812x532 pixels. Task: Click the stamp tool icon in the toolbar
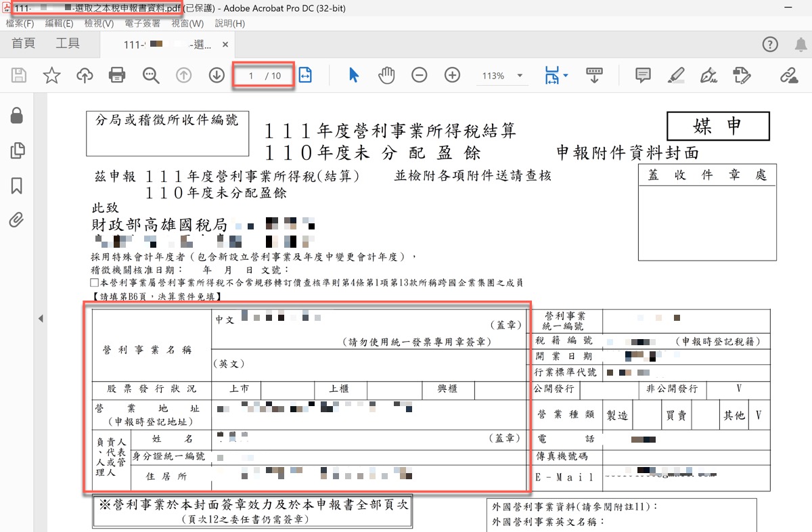pyautogui.click(x=742, y=76)
